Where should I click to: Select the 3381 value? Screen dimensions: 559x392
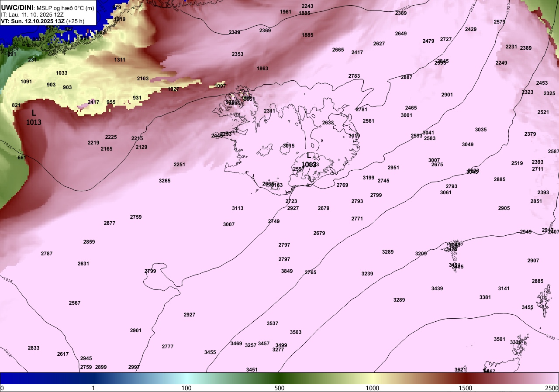(x=485, y=297)
